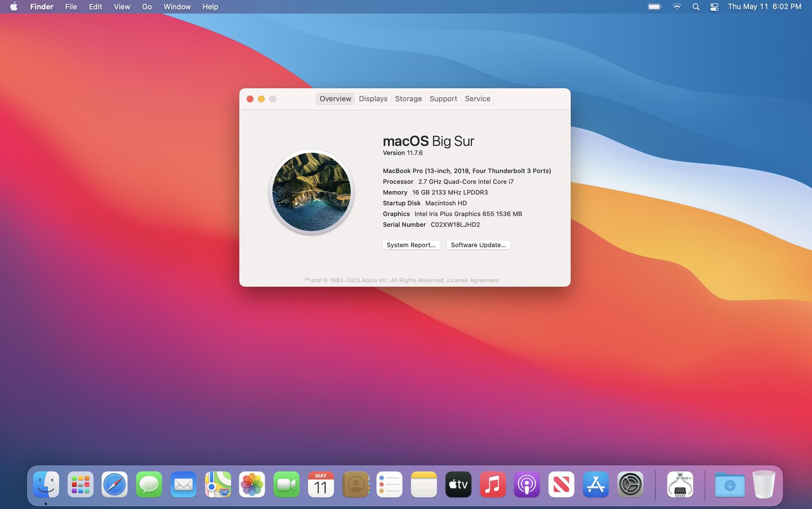Click the System Report... button
This screenshot has height=509, width=812.
[411, 245]
